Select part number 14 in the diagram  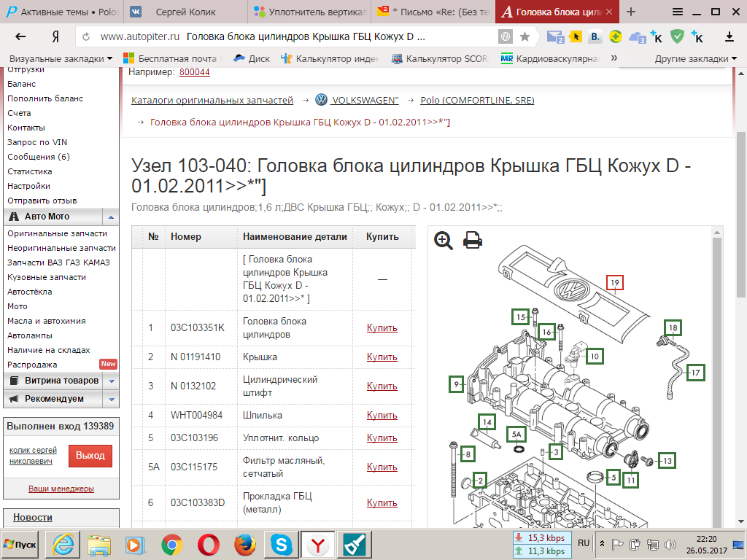(x=487, y=422)
